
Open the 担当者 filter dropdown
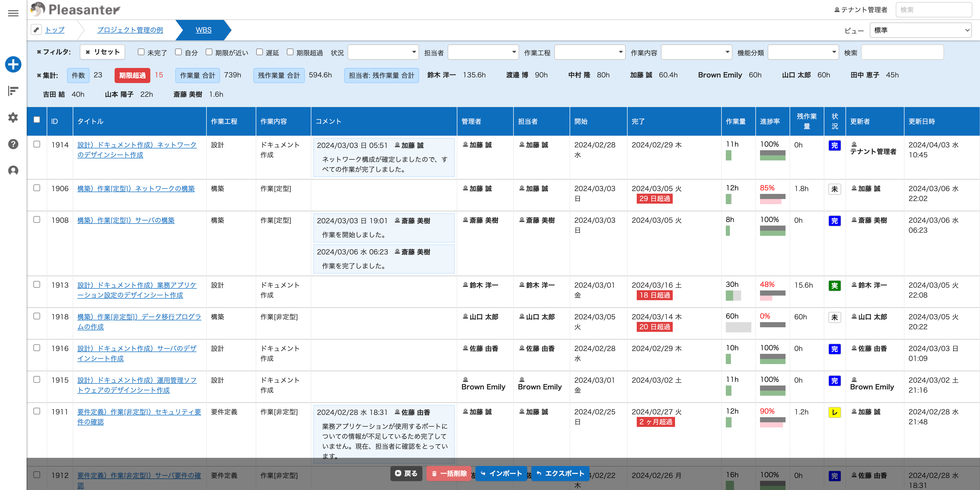tap(483, 52)
